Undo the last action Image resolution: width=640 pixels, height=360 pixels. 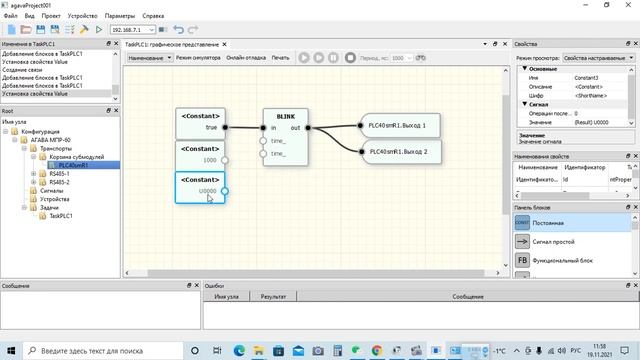(x=178, y=29)
